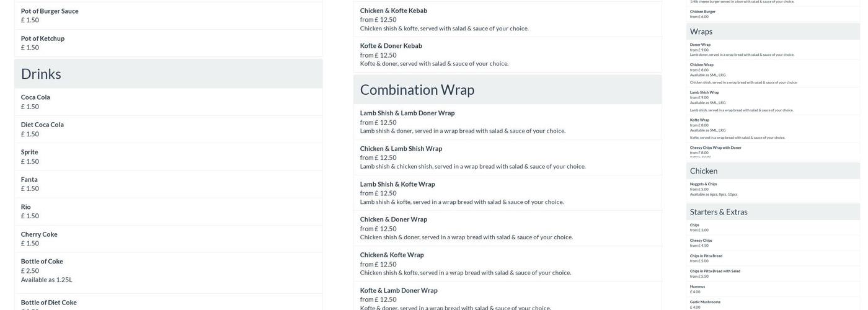Select the Coca Cola drink item

coord(168,102)
